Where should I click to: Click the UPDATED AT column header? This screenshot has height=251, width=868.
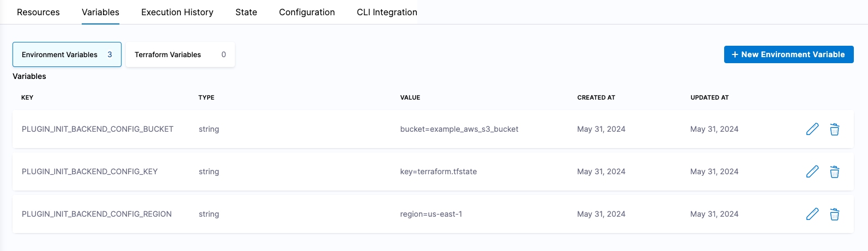click(x=709, y=97)
